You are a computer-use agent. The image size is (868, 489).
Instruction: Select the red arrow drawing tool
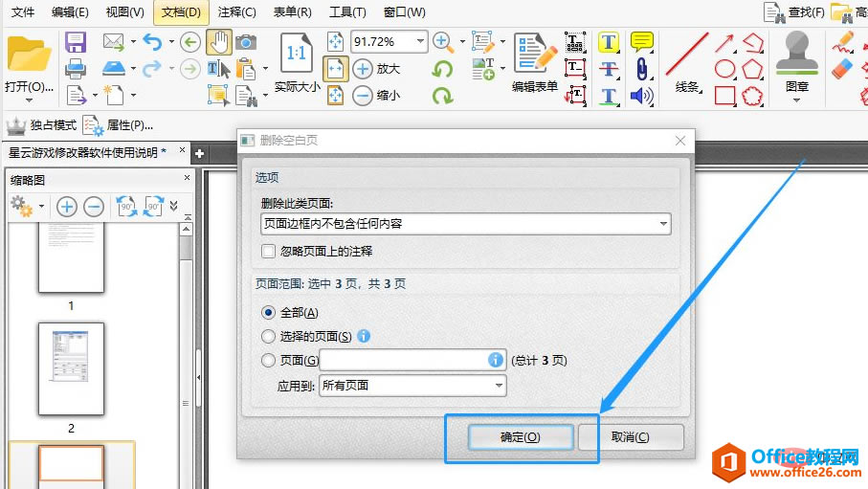pyautogui.click(x=724, y=43)
